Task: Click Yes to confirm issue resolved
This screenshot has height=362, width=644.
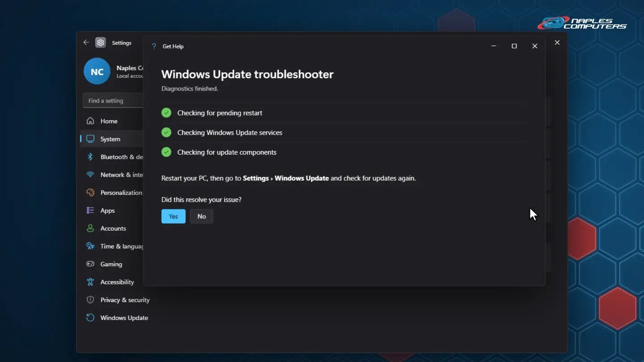Action: tap(173, 216)
